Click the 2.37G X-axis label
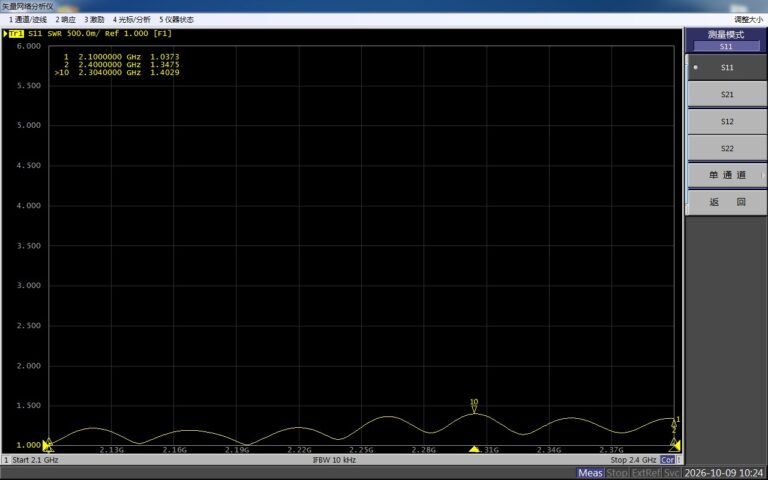The height and width of the screenshot is (480, 768). tap(611, 450)
